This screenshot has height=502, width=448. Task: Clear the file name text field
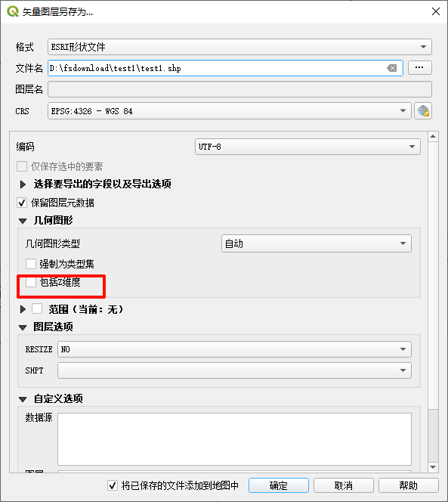coord(391,68)
